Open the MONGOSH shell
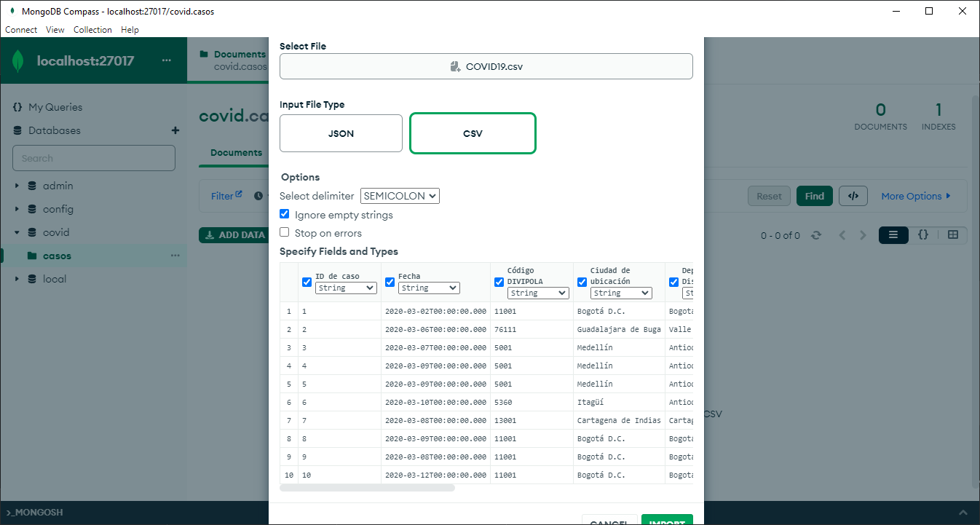 tap(34, 512)
